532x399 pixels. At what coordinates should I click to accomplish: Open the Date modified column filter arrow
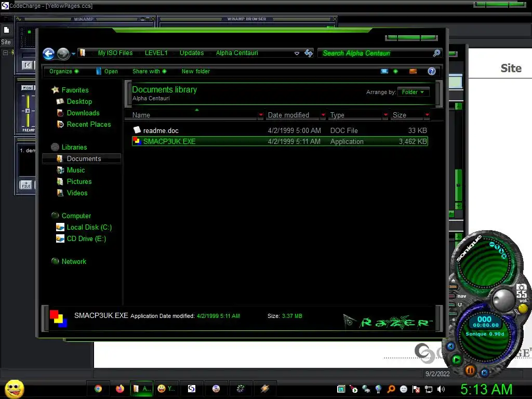pos(323,115)
